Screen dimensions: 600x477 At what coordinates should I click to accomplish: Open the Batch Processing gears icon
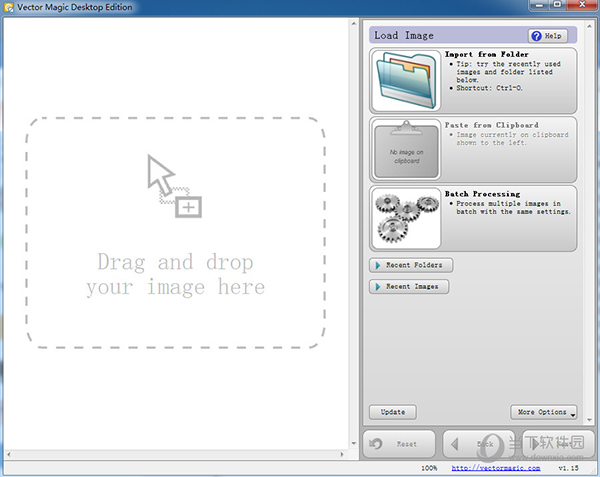(406, 218)
